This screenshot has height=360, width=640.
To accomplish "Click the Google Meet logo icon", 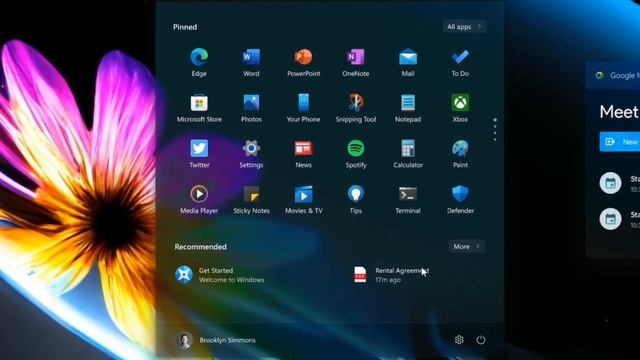I will 600,75.
